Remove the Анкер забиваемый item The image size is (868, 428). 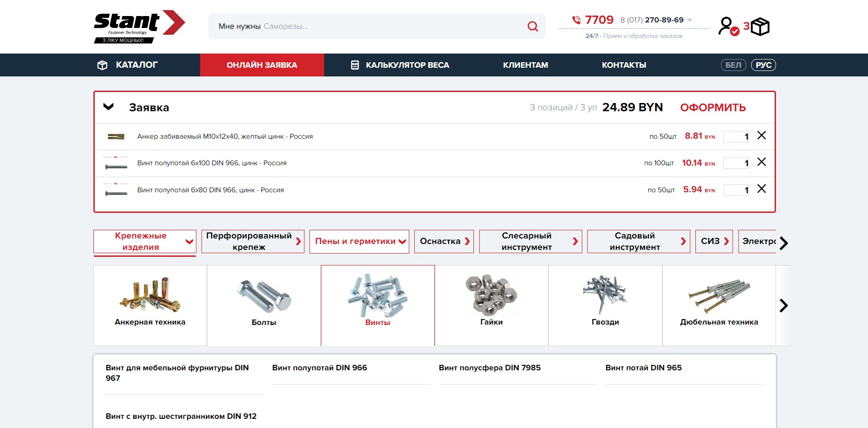(x=761, y=135)
